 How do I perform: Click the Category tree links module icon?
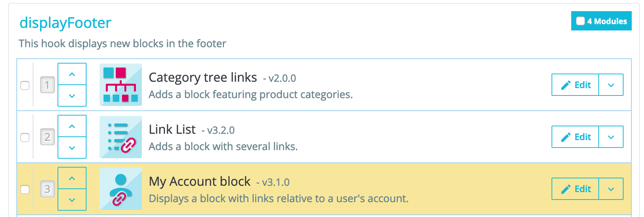(x=121, y=85)
